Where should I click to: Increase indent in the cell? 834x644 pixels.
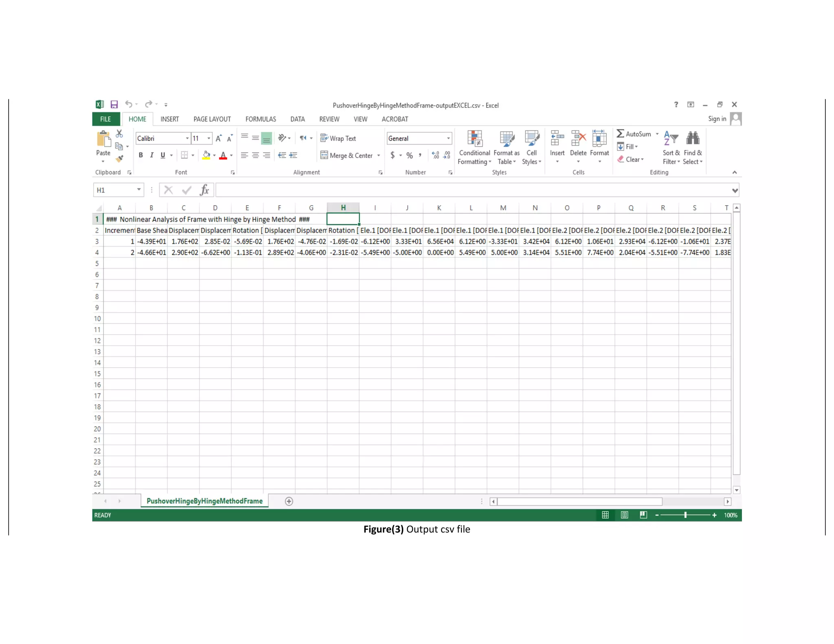click(x=293, y=155)
